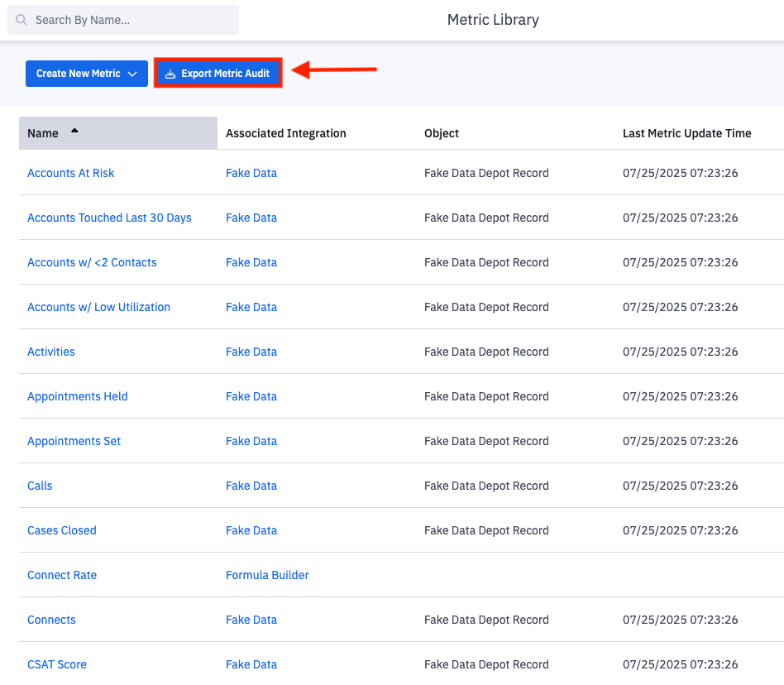
Task: Click the Search By Name field
Action: [122, 19]
